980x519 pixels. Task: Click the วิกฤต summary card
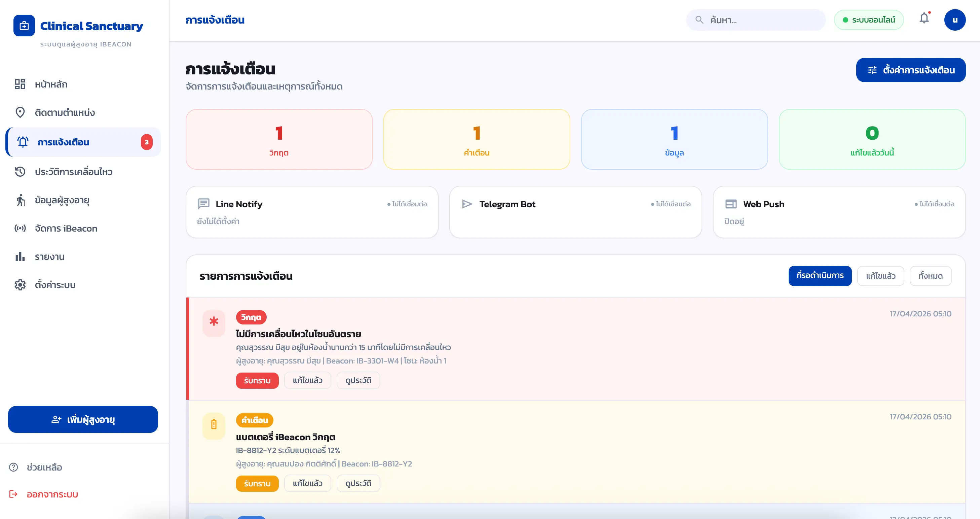pos(279,139)
